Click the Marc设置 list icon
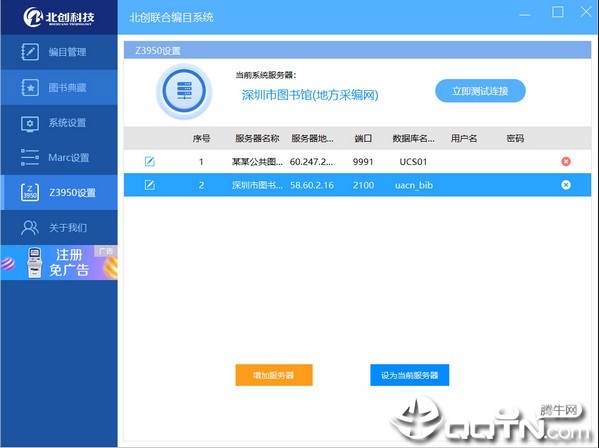 pyautogui.click(x=30, y=157)
